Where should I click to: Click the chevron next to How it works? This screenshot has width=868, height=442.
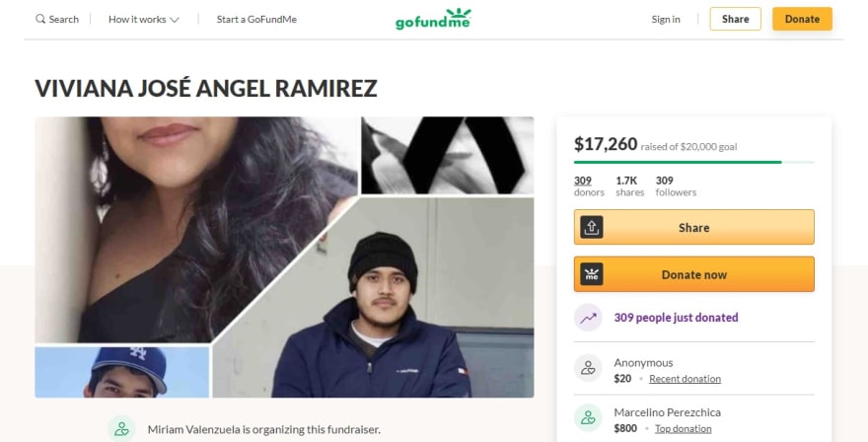click(175, 20)
